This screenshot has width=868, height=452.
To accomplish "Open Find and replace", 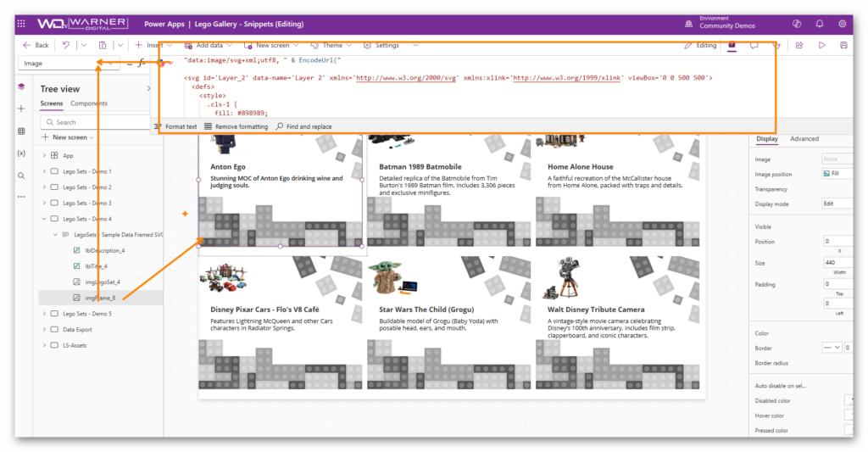I will pyautogui.click(x=304, y=127).
